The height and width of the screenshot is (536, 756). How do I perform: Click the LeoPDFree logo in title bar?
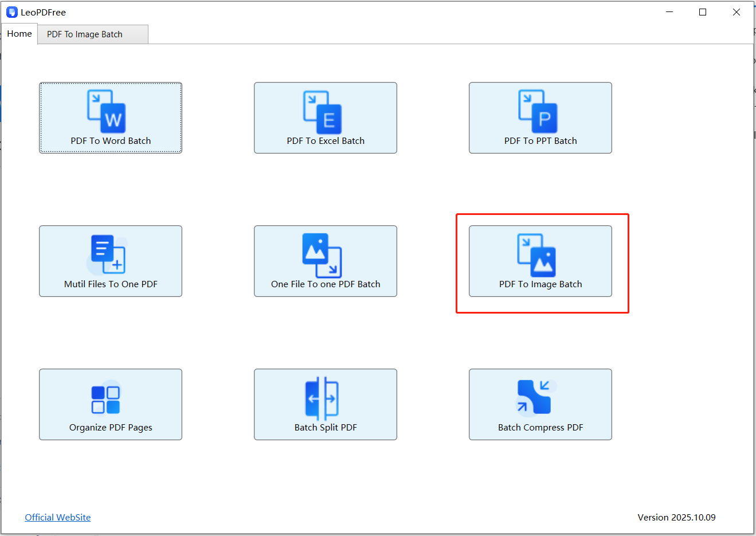tap(11, 12)
